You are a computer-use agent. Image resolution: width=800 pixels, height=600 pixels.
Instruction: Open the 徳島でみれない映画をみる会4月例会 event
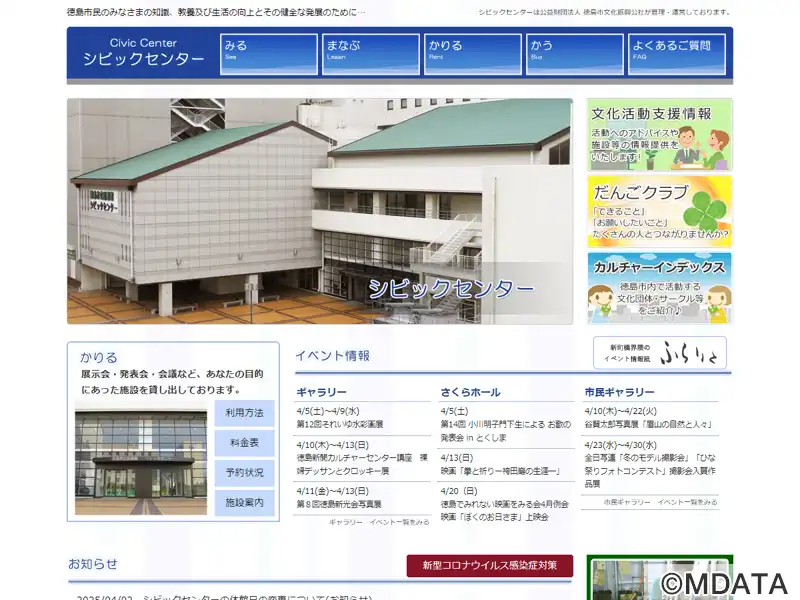[505, 510]
